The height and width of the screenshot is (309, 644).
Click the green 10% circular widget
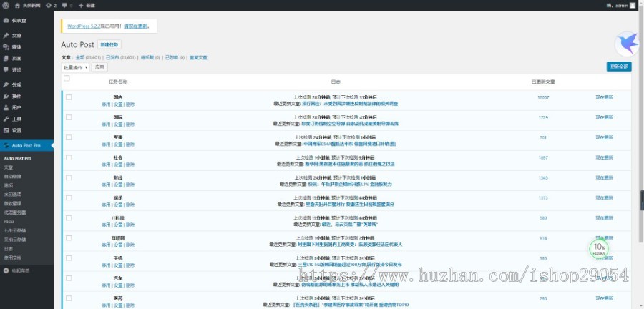(x=599, y=248)
